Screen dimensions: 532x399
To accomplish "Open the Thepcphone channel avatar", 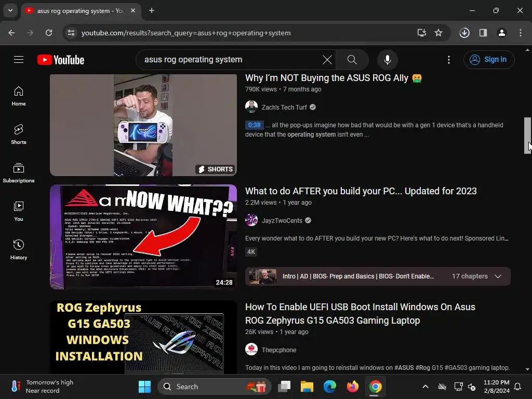I will [x=251, y=349].
